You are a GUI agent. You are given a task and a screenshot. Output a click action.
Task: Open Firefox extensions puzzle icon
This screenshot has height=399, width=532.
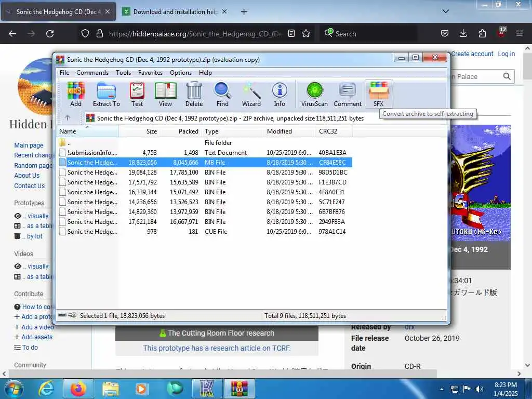coord(482,33)
